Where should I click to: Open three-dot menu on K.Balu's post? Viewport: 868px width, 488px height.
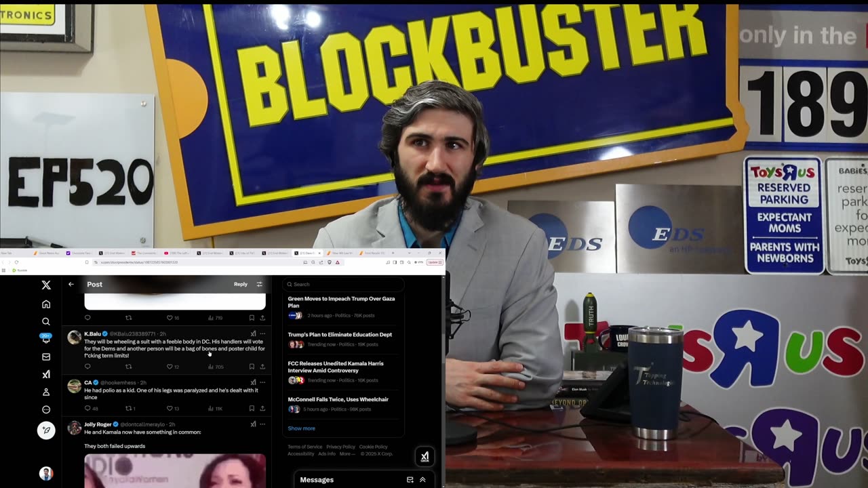262,333
